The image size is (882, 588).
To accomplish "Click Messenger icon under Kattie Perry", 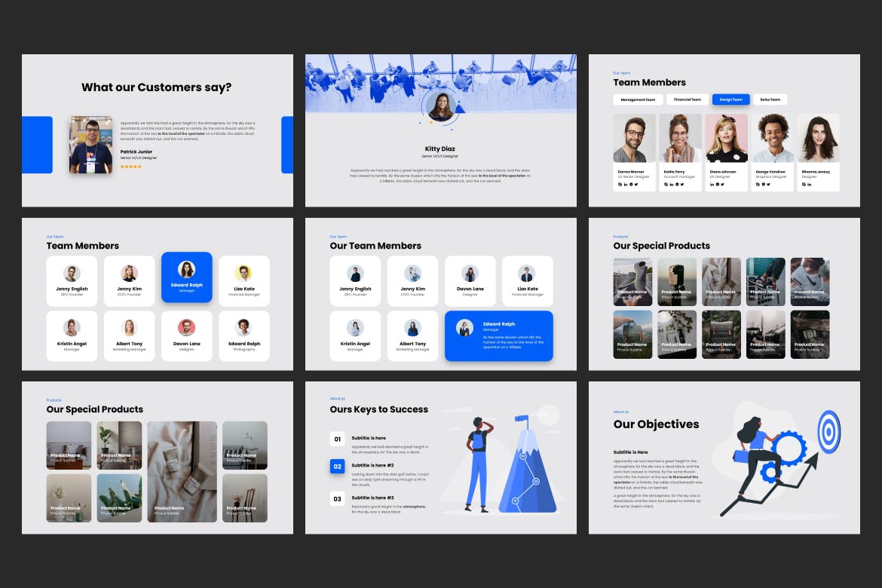I will pyautogui.click(x=676, y=184).
